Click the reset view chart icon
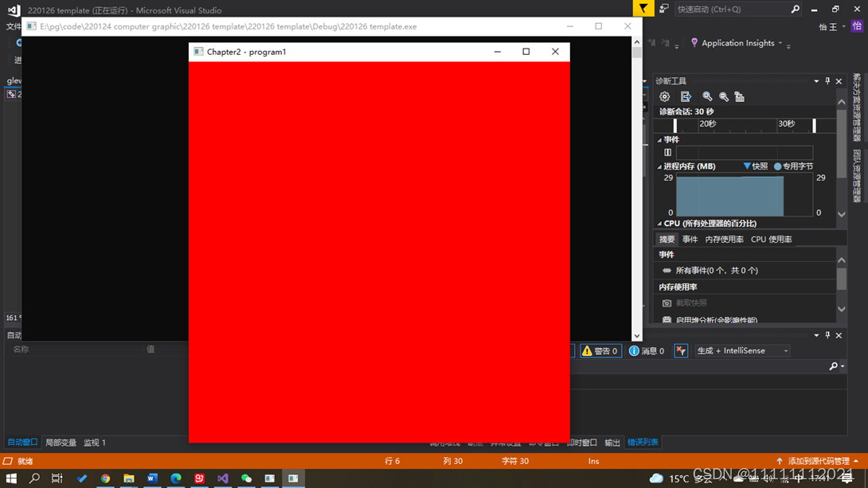 [740, 97]
